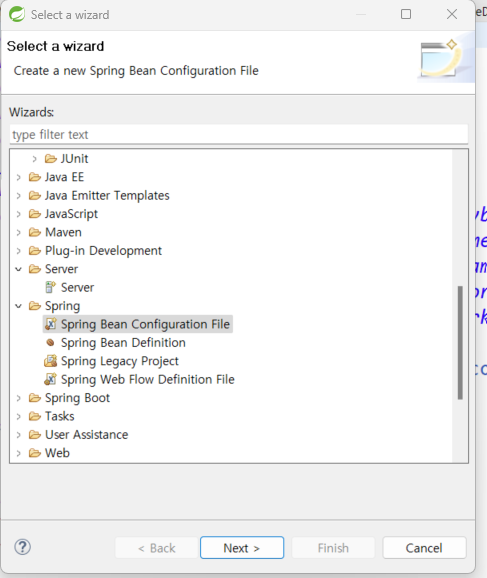Image resolution: width=487 pixels, height=578 pixels.
Task: Select the Java EE category label
Action: click(65, 177)
